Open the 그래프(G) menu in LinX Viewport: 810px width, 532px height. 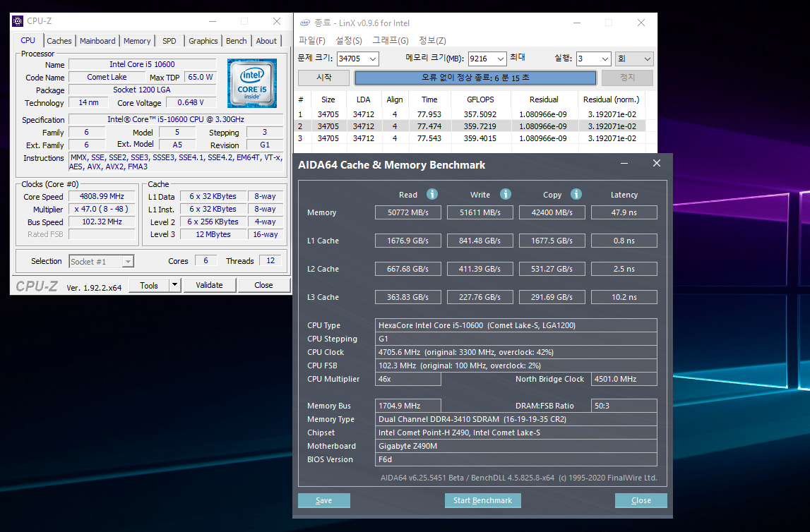(x=391, y=40)
